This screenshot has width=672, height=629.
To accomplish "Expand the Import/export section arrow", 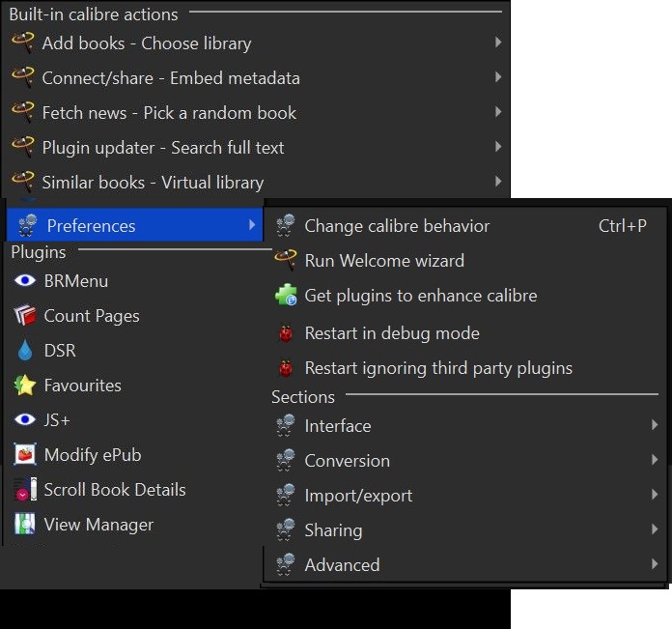I will click(655, 494).
